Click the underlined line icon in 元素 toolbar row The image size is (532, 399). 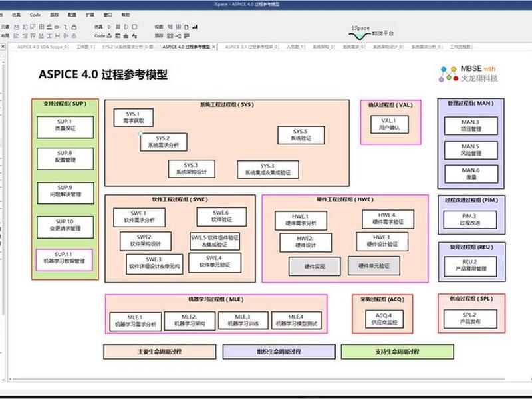point(49,27)
